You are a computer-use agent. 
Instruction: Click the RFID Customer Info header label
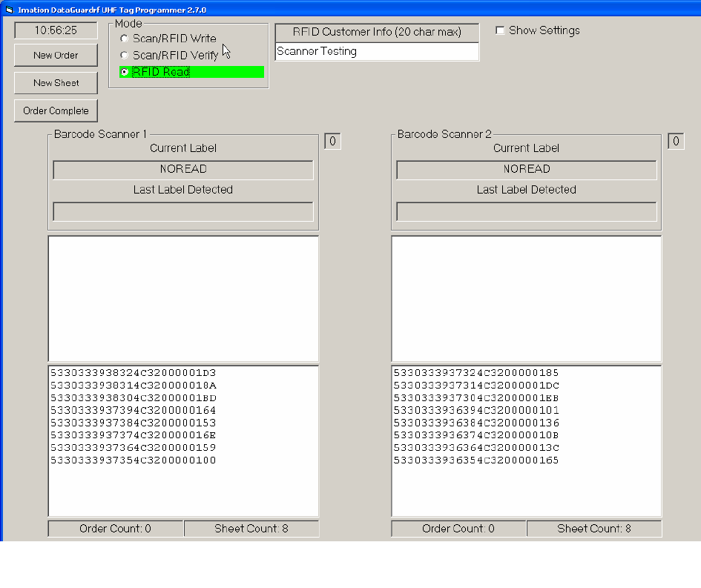(x=377, y=32)
